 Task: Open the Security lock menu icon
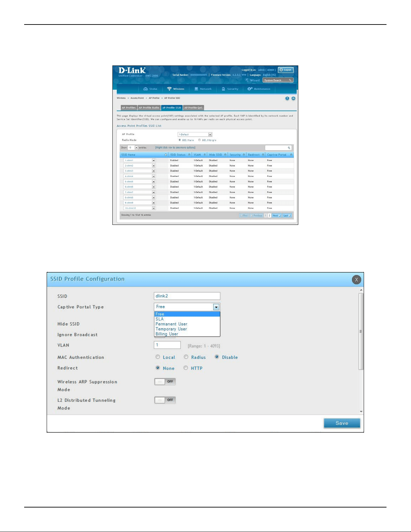click(223, 89)
